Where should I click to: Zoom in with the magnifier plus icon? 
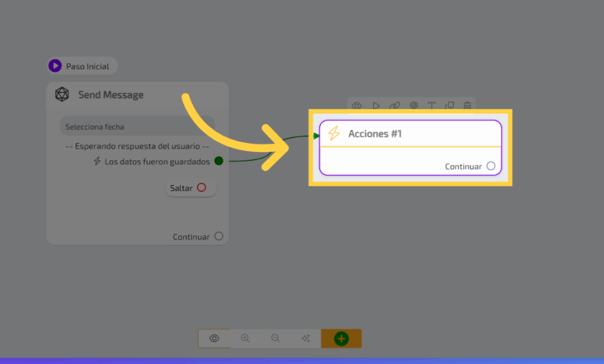pyautogui.click(x=245, y=339)
